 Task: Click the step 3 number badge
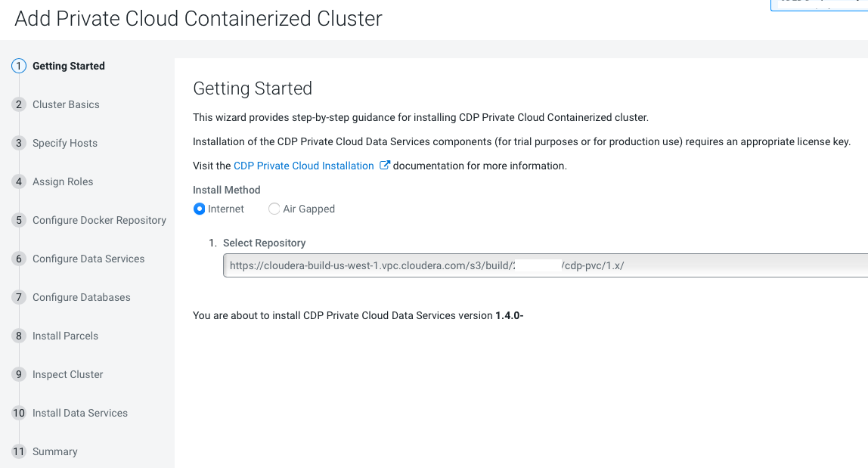click(19, 143)
